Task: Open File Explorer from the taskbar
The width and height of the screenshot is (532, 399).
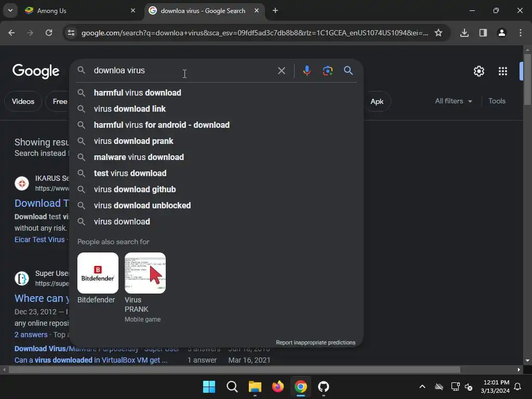Action: 255,387
